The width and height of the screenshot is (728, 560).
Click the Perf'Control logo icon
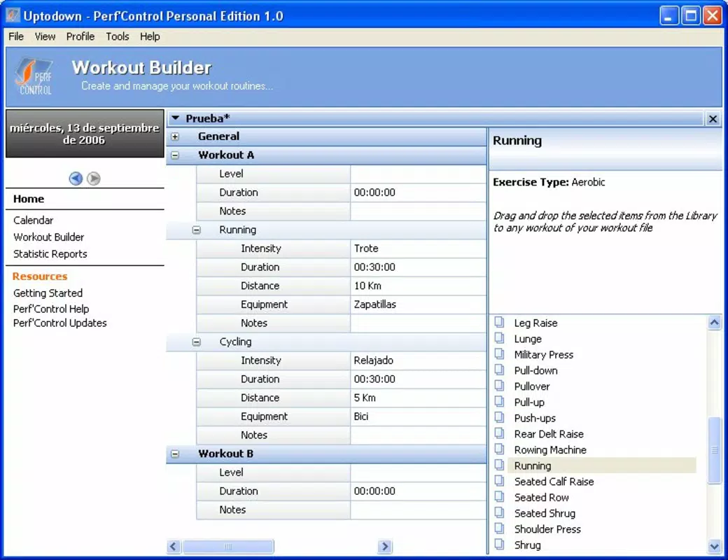(35, 76)
